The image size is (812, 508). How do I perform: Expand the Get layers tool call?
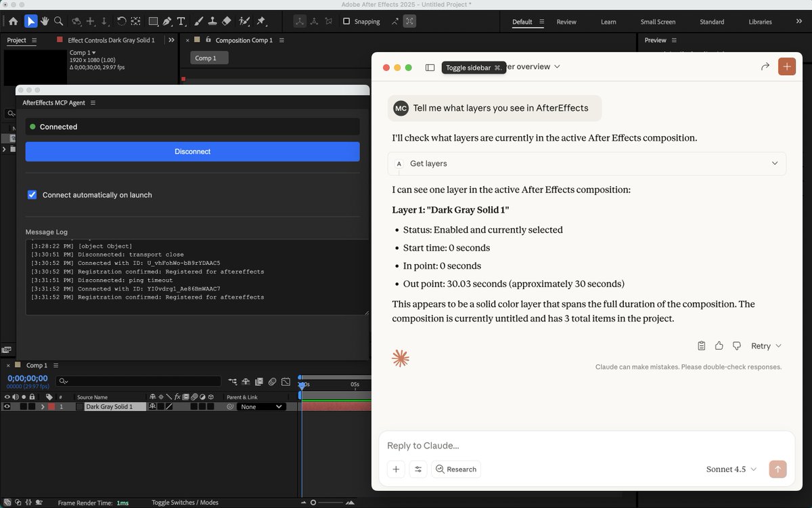[x=587, y=163]
